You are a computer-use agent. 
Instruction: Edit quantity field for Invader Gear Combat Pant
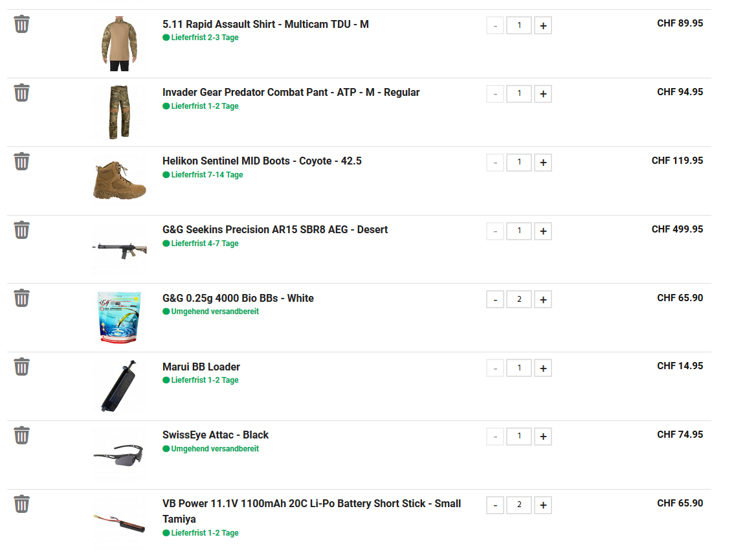pos(519,93)
